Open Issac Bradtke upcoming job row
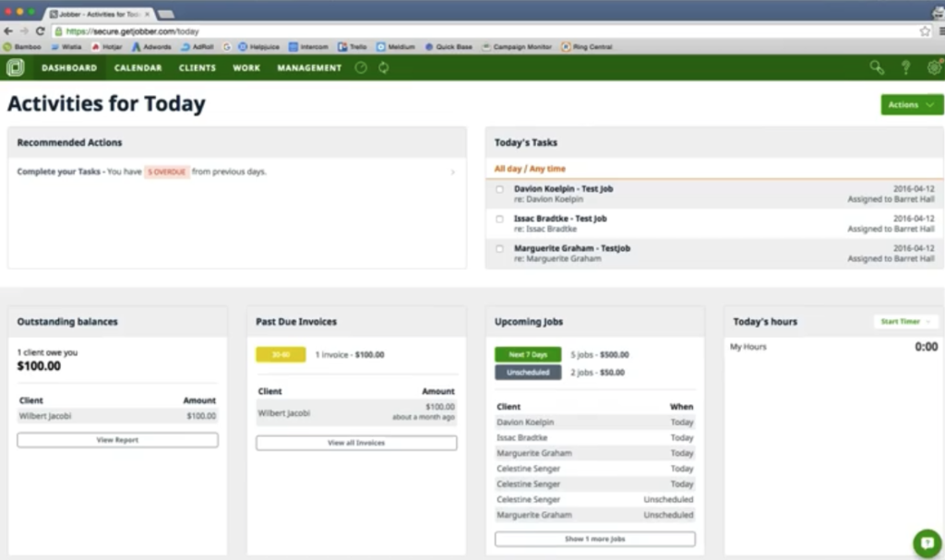Image resolution: width=945 pixels, height=560 pixels. tap(595, 437)
